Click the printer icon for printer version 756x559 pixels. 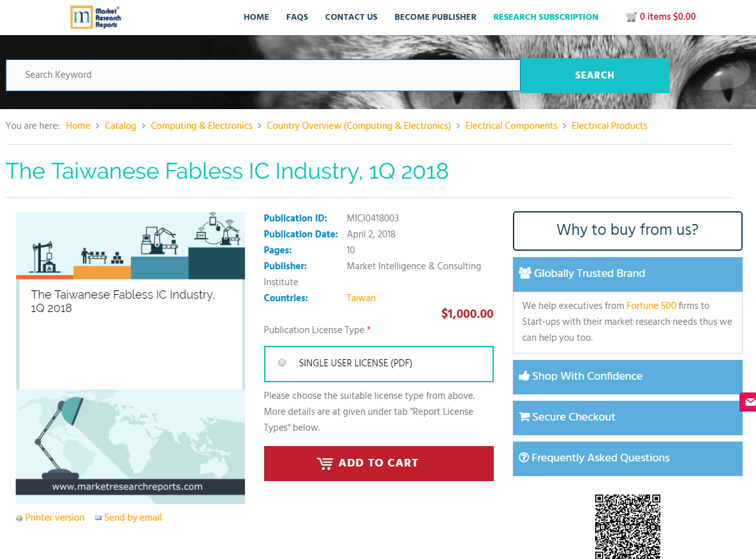(20, 518)
